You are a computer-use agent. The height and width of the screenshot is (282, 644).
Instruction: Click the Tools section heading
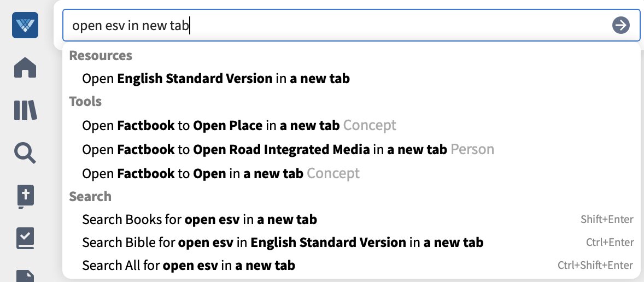[85, 102]
